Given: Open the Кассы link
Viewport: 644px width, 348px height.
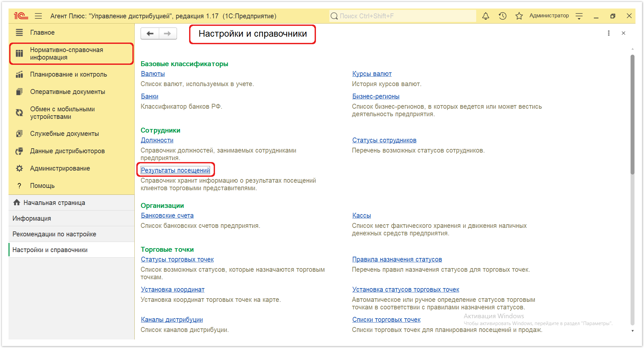Looking at the screenshot, I should point(361,215).
